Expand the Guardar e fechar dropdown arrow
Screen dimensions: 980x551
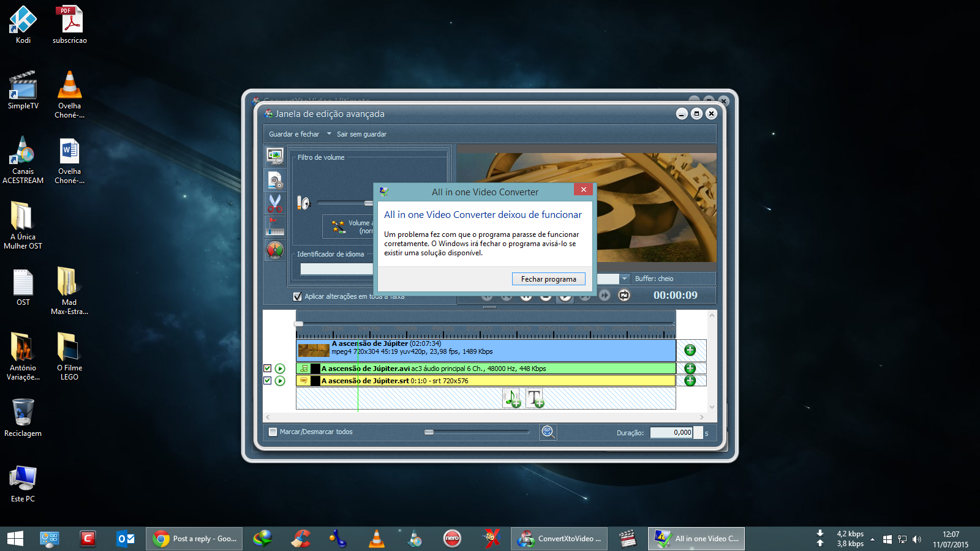coord(329,134)
